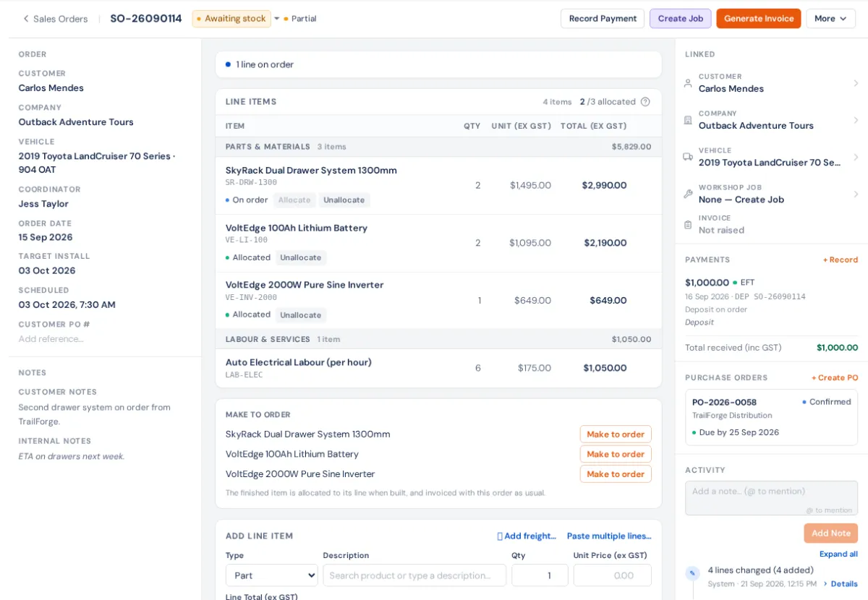Open the Type dropdown showing Part

coord(272,575)
